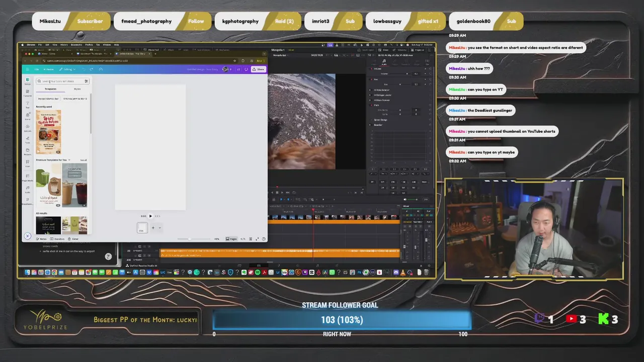Select the Spicy Chicken recently used template

[x=49, y=132]
